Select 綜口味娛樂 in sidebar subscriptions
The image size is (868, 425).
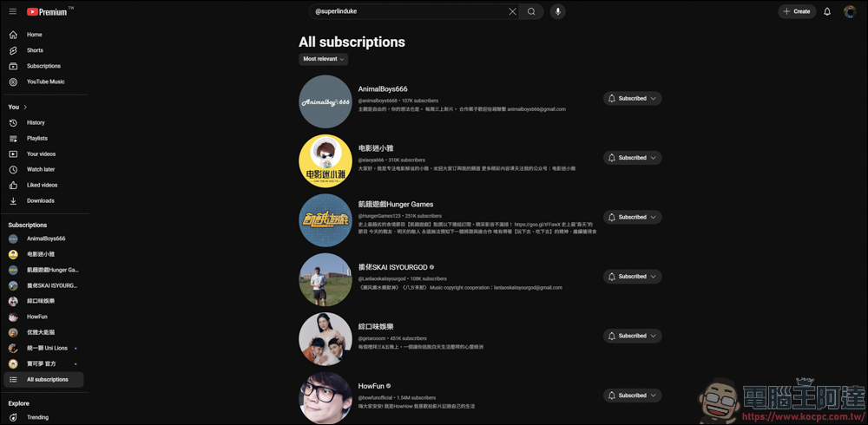43,301
